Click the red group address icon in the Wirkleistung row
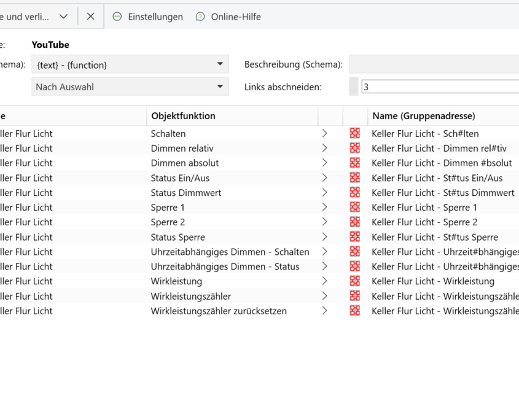The width and height of the screenshot is (519, 420). 355,281
